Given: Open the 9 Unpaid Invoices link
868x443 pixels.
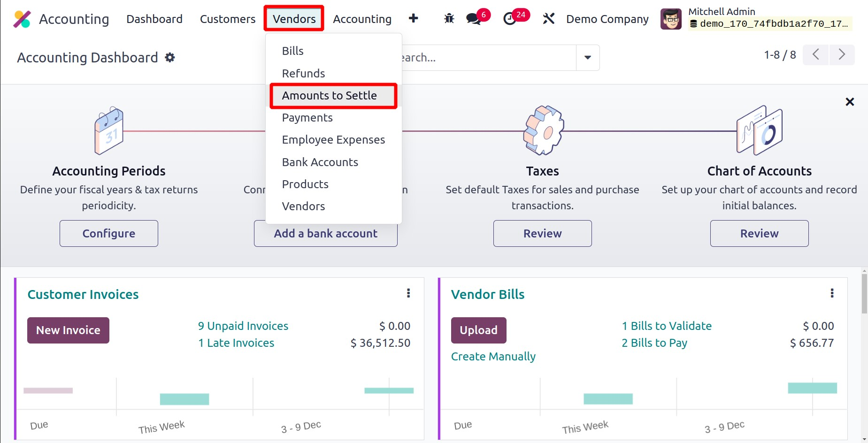Looking at the screenshot, I should 243,326.
